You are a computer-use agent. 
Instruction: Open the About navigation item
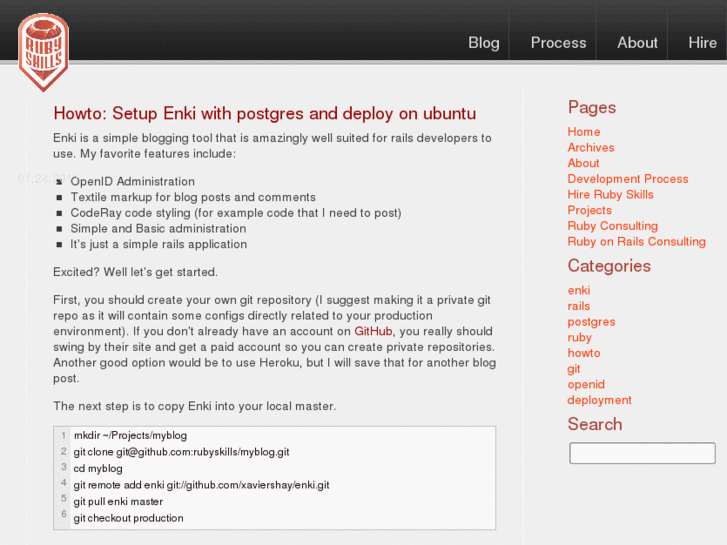[x=637, y=43]
